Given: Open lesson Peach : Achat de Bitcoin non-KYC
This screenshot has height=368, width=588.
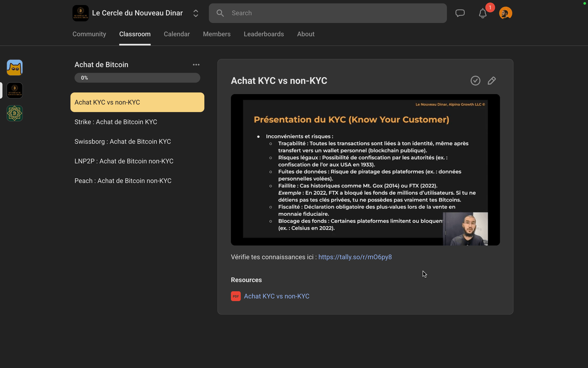Looking at the screenshot, I should 137,181.
